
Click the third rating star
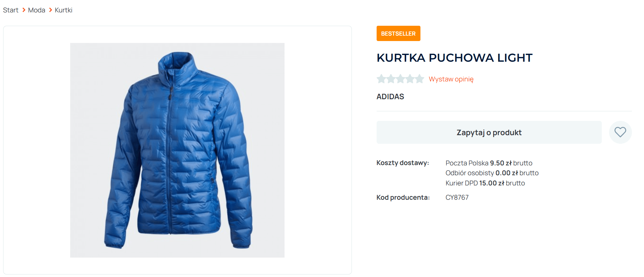pos(400,79)
